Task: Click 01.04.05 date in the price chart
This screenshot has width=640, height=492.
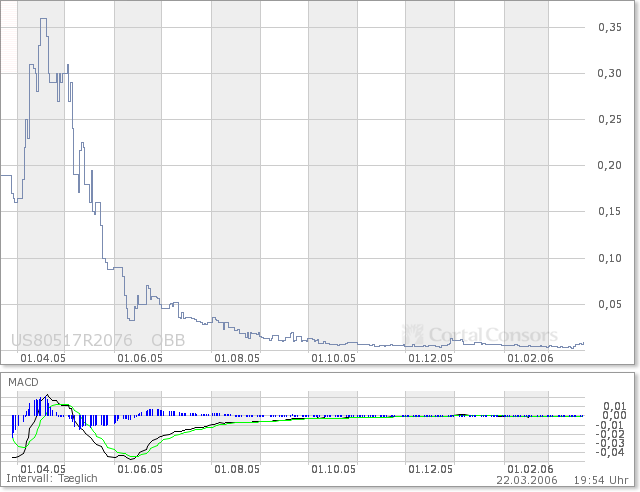Action: [43, 355]
